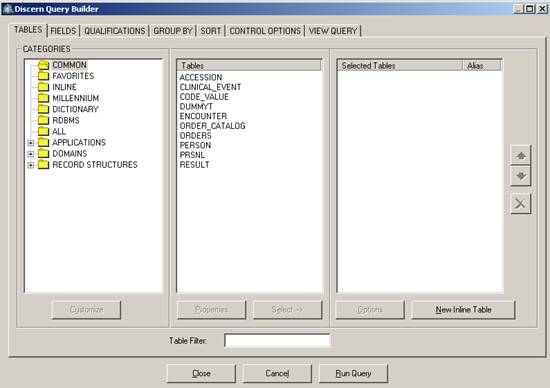550x388 pixels.
Task: Select the CODE_VALUE table
Action: [204, 97]
